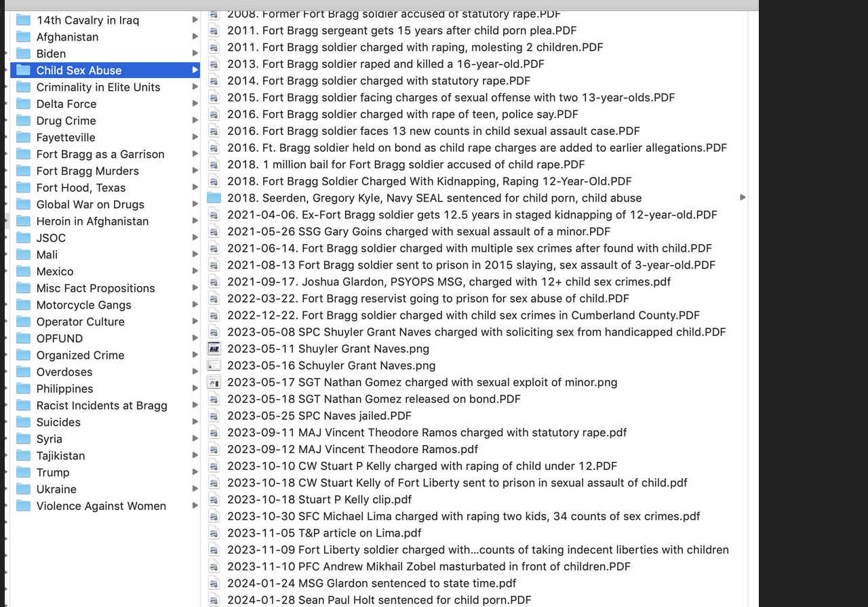Select 2023-11-09 Fort Liberty soldier charged file

[477, 550]
